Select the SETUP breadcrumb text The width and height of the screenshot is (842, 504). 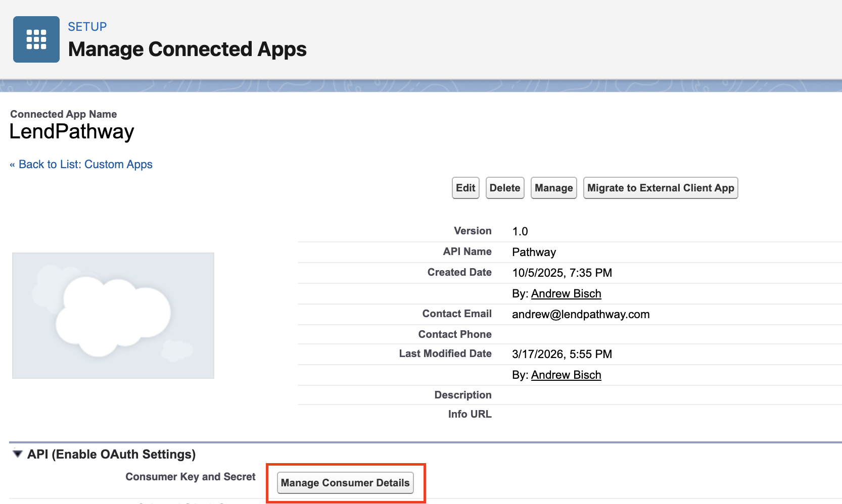tap(87, 27)
